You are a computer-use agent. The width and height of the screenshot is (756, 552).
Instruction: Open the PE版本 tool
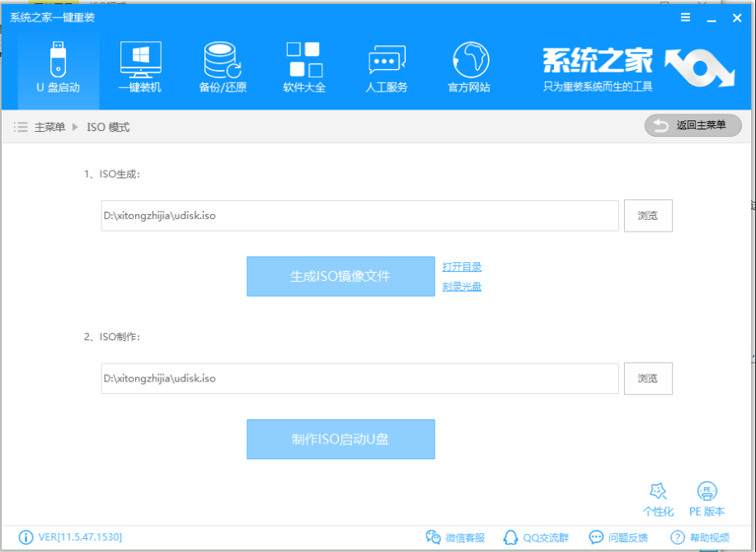pyautogui.click(x=707, y=498)
